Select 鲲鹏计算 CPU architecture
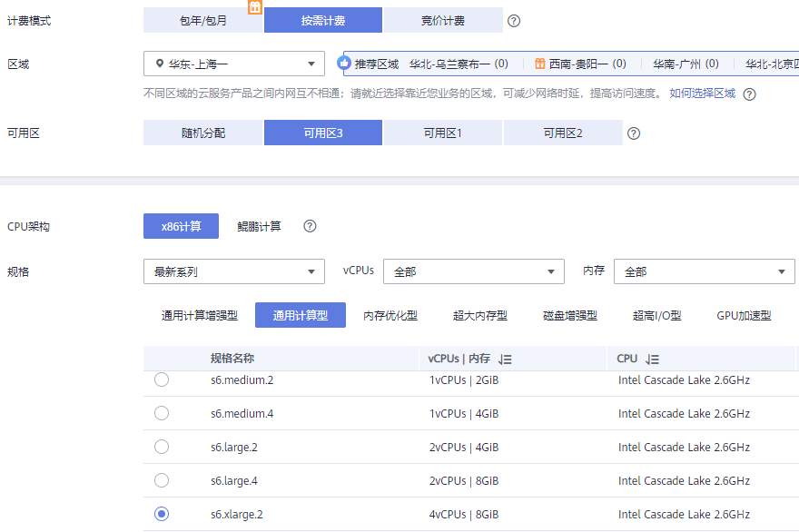The height and width of the screenshot is (532, 799). point(259,226)
